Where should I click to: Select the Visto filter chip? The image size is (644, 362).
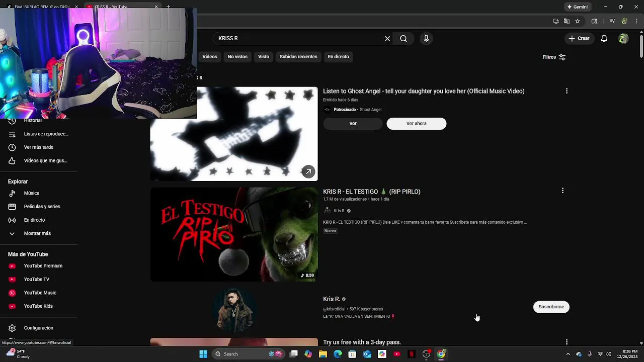click(264, 57)
